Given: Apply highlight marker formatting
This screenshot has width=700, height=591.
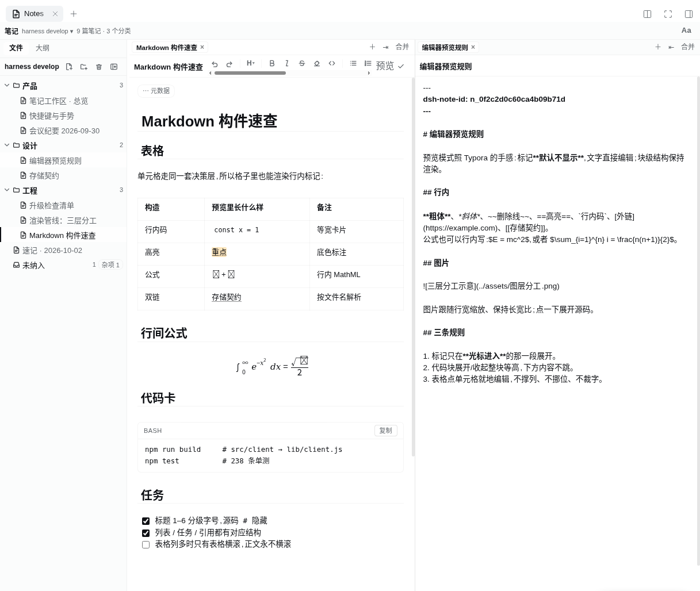Looking at the screenshot, I should (317, 63).
